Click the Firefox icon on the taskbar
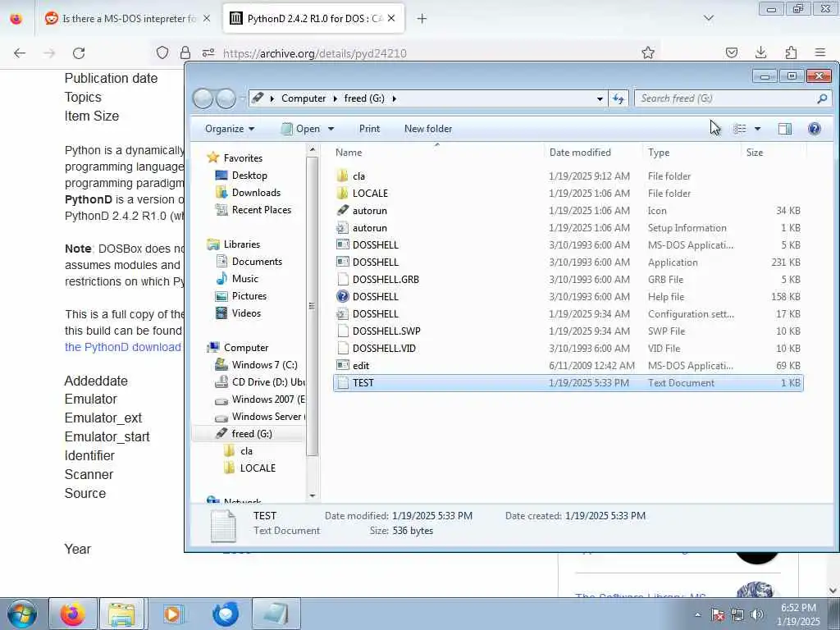The height and width of the screenshot is (630, 840). (73, 614)
